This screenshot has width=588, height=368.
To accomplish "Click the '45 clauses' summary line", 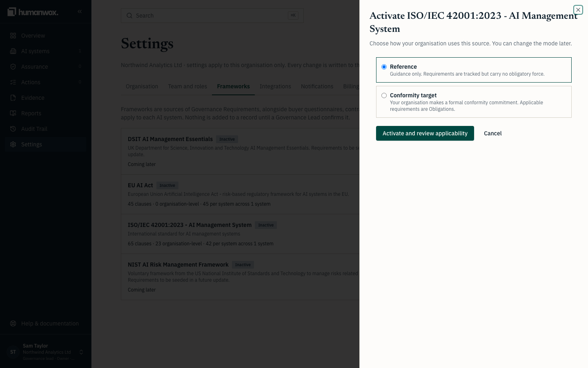I will [x=199, y=204].
